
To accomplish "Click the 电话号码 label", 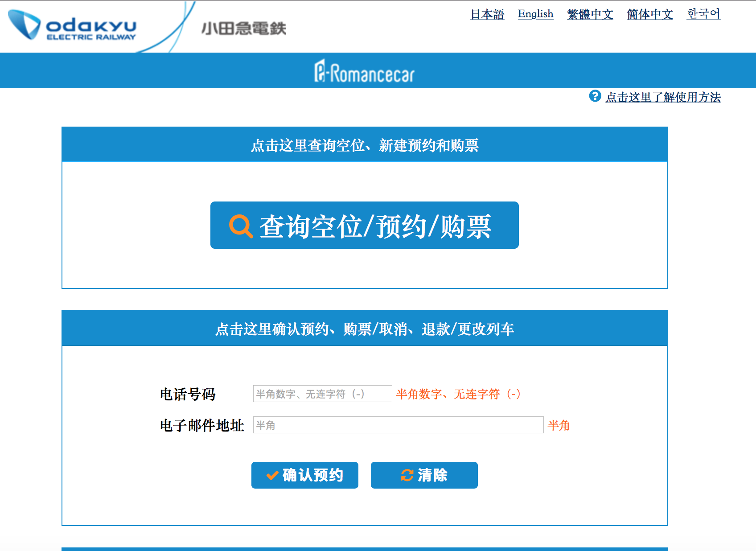I will click(188, 394).
